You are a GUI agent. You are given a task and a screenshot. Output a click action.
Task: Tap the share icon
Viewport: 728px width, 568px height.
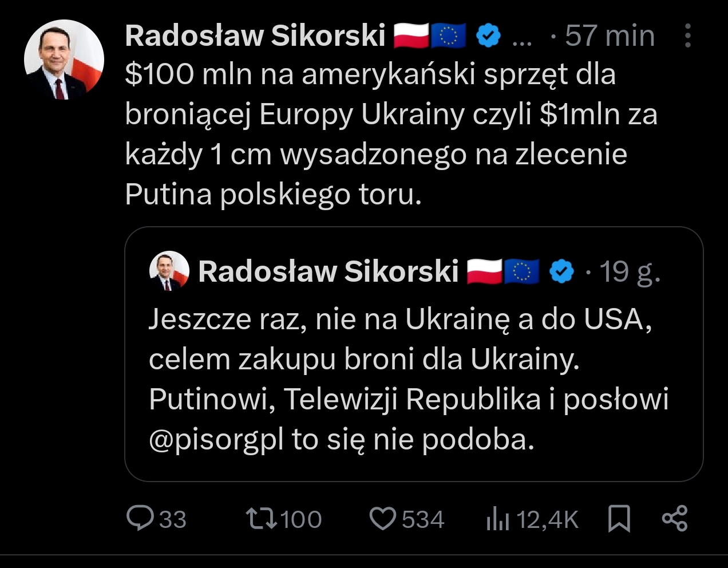(675, 519)
